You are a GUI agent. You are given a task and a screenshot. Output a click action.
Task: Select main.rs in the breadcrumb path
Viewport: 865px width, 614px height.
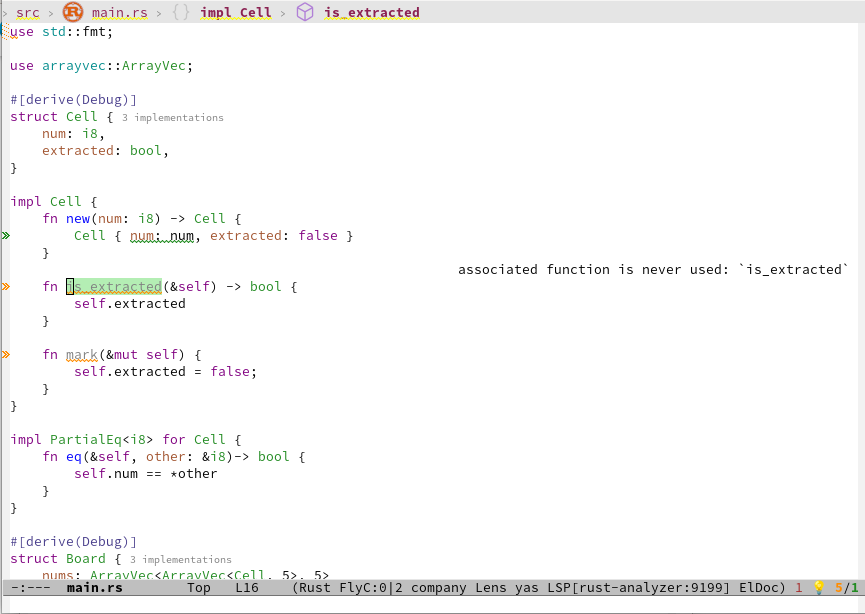(x=120, y=12)
